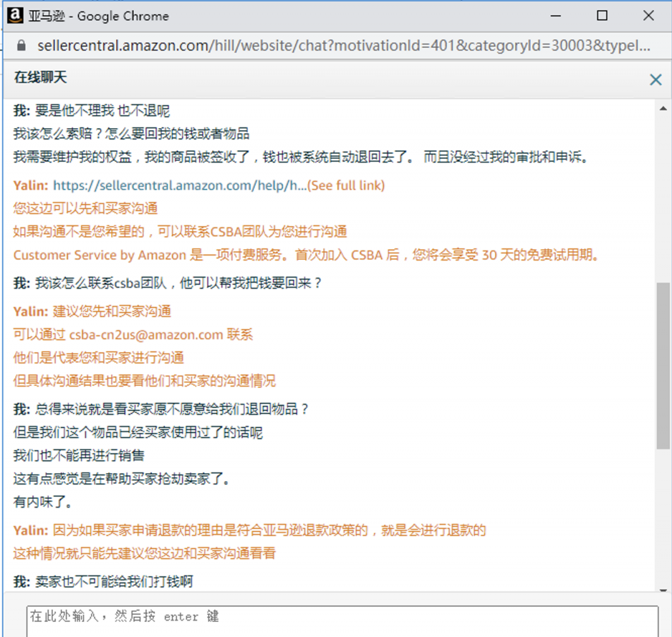This screenshot has width=672, height=637.
Task: Click the line 他们是代表您和买家进行沟通
Action: 99,358
